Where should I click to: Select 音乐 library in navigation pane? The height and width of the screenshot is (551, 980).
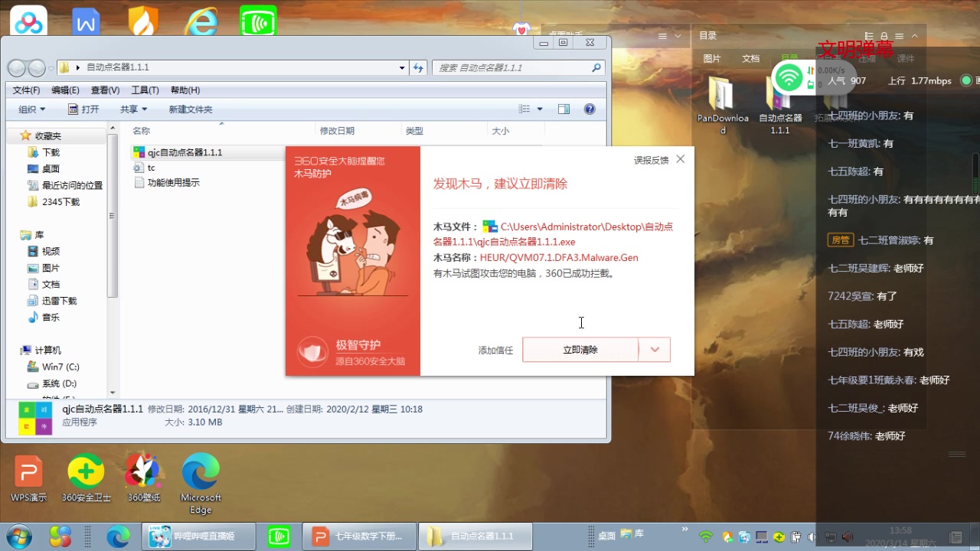click(x=51, y=317)
